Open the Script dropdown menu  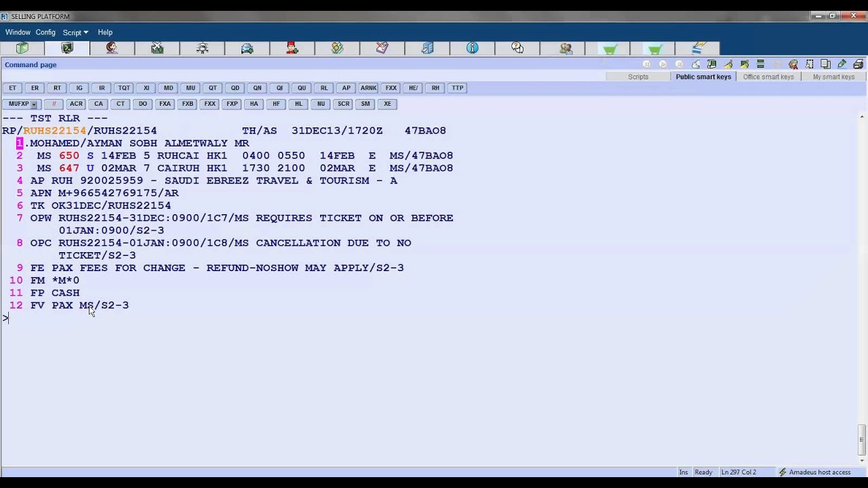[75, 33]
